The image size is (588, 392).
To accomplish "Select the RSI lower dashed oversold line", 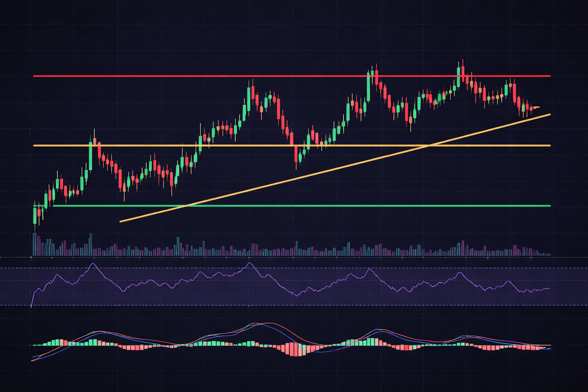I will tap(306, 305).
